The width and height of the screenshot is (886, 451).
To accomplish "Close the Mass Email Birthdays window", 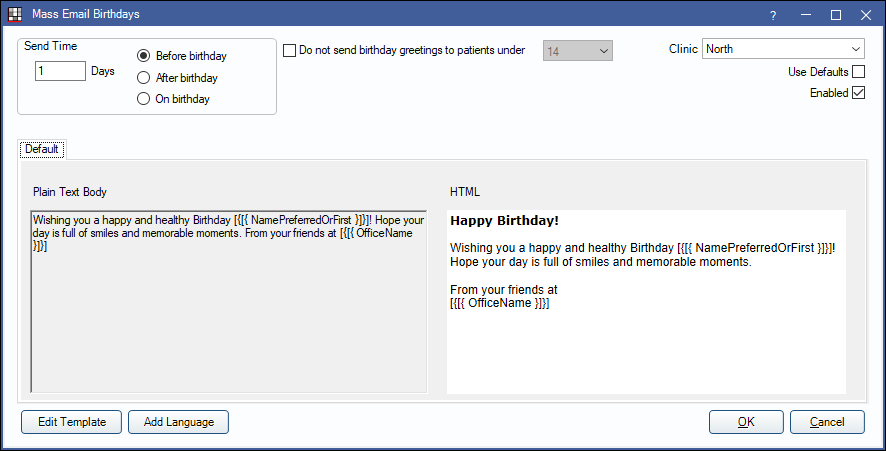I will 866,15.
